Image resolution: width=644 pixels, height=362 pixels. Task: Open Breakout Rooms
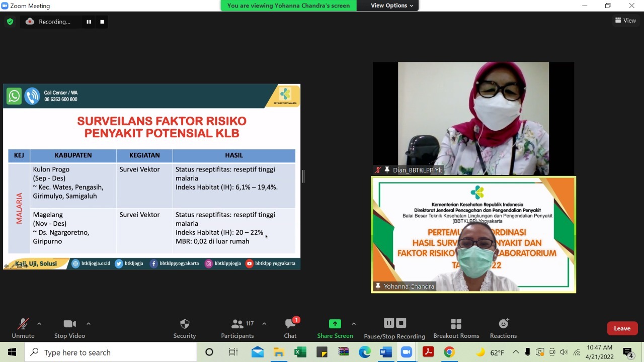[x=456, y=329]
